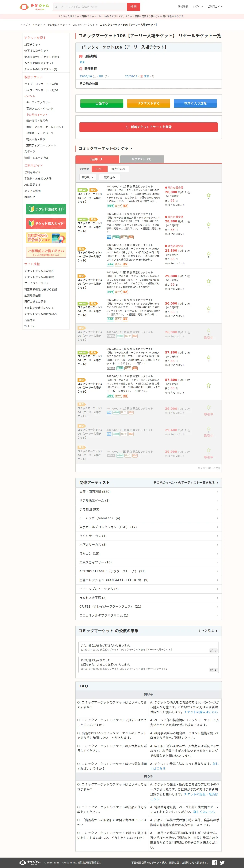244x868 pixels.
Task: Open 手数料・お支払い方法 in sidebar
Action: pyautogui.click(x=38, y=179)
